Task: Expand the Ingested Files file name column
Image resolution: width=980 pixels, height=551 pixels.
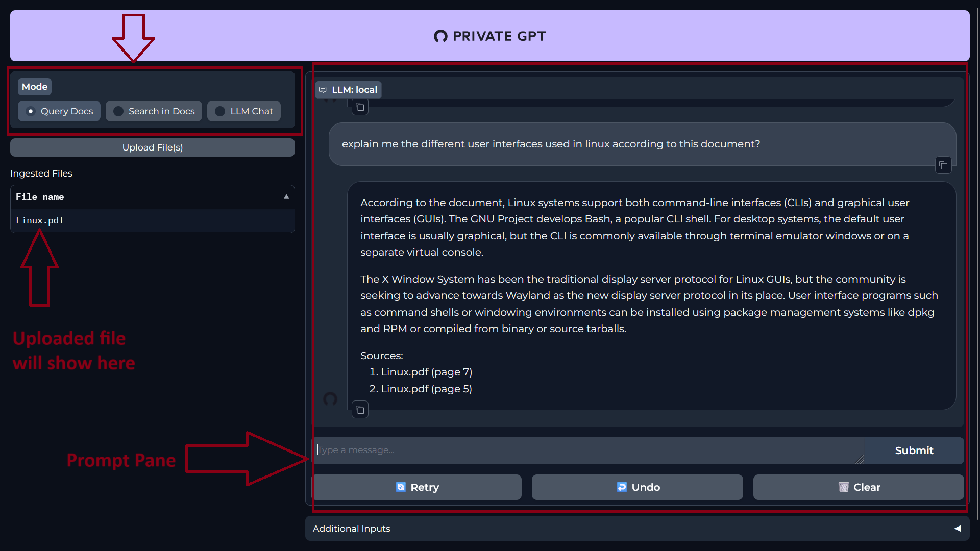Action: pyautogui.click(x=285, y=197)
